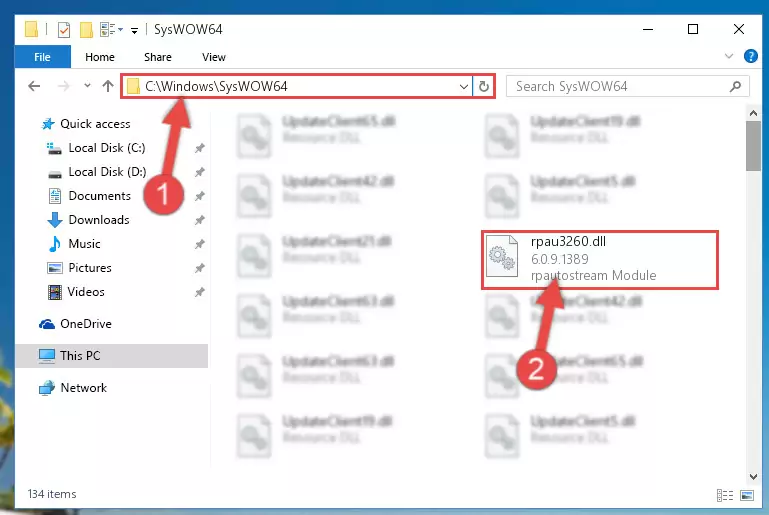Click the pin icon beside Documents
The height and width of the screenshot is (515, 769).
(x=200, y=196)
